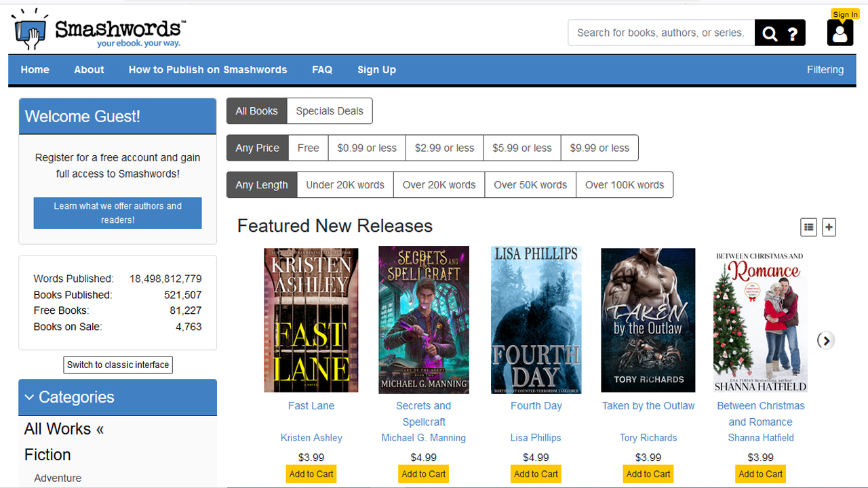Filter by $5.99 or less

point(522,148)
